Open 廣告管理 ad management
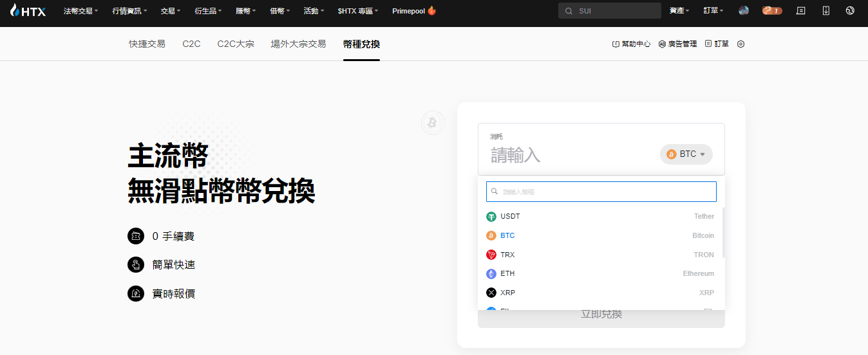 tap(677, 44)
